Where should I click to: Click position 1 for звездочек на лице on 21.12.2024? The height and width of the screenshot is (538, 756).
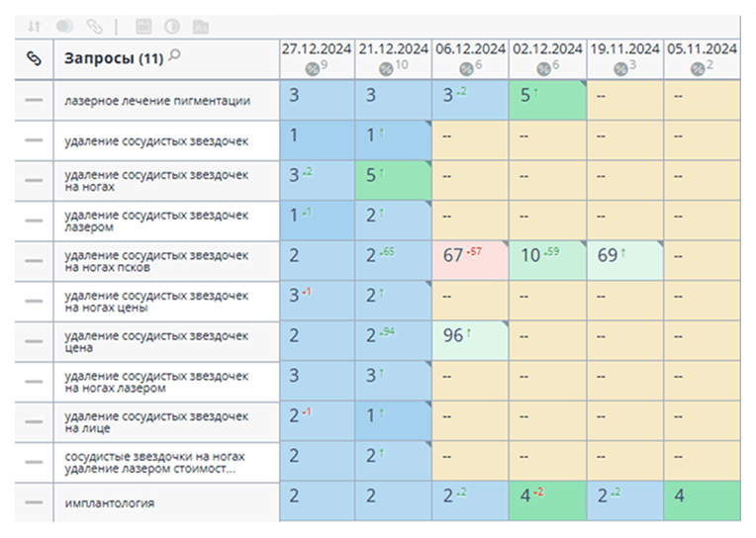pyautogui.click(x=394, y=421)
